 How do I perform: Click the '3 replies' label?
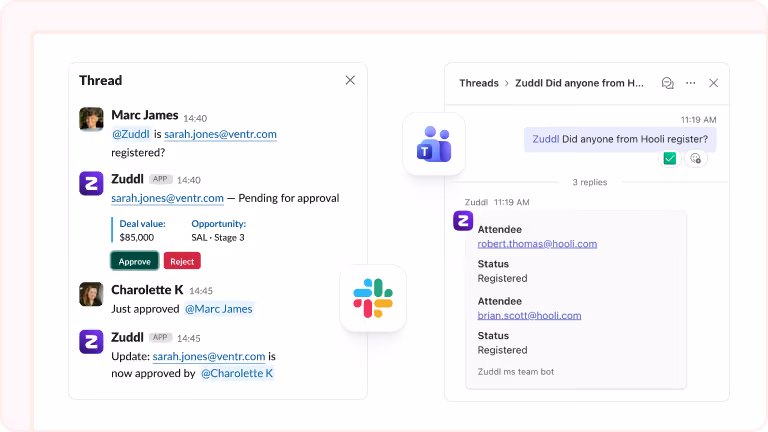[x=590, y=182]
